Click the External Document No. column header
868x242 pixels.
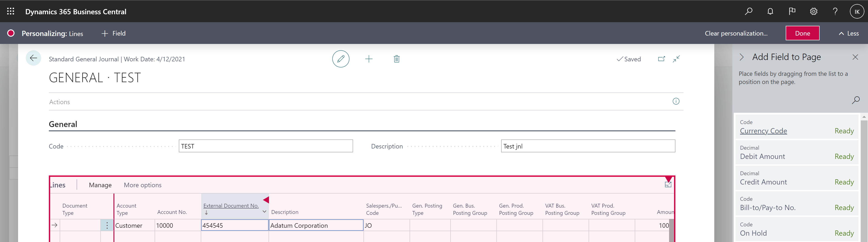point(231,206)
